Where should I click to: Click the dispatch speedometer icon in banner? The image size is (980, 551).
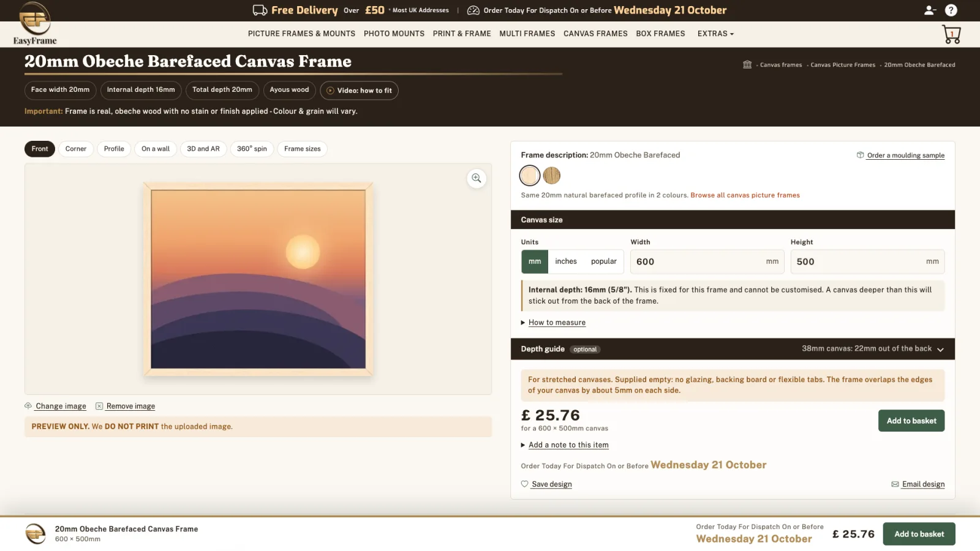pyautogui.click(x=473, y=10)
